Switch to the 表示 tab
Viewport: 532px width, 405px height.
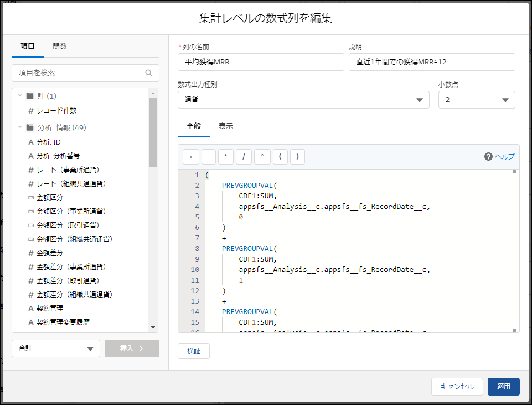tap(225, 126)
